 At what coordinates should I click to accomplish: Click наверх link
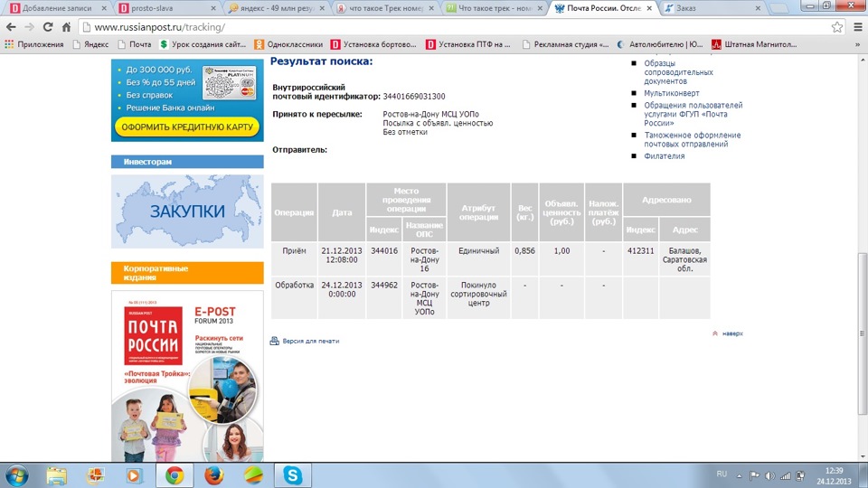731,333
